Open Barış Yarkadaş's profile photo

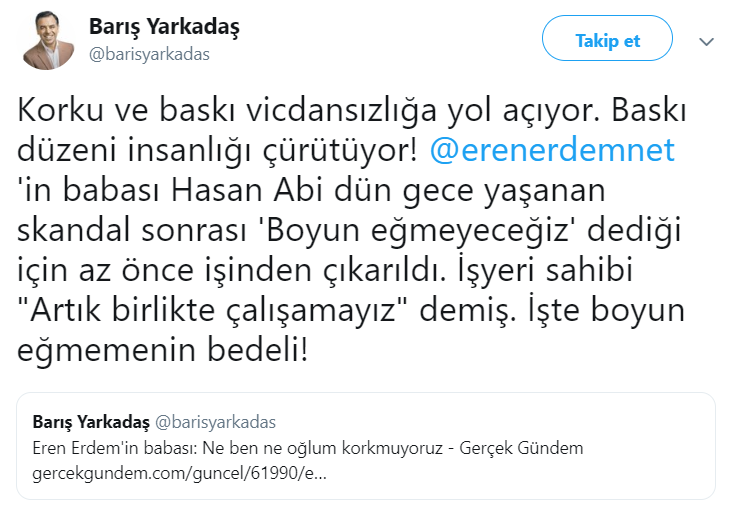[48, 41]
